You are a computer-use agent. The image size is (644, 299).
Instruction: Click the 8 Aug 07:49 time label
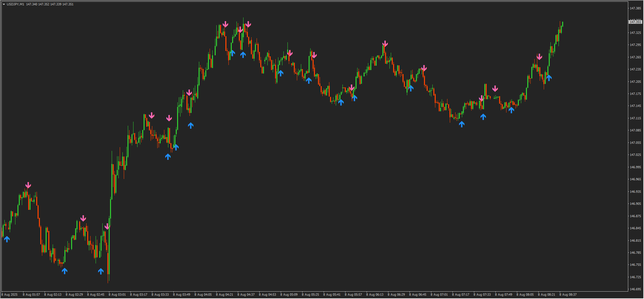pyautogui.click(x=503, y=295)
